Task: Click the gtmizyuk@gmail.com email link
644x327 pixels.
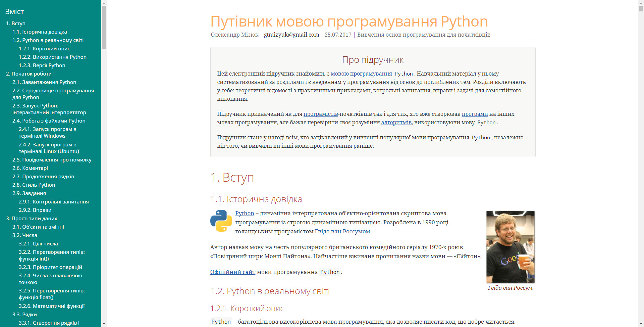Action: click(x=291, y=35)
